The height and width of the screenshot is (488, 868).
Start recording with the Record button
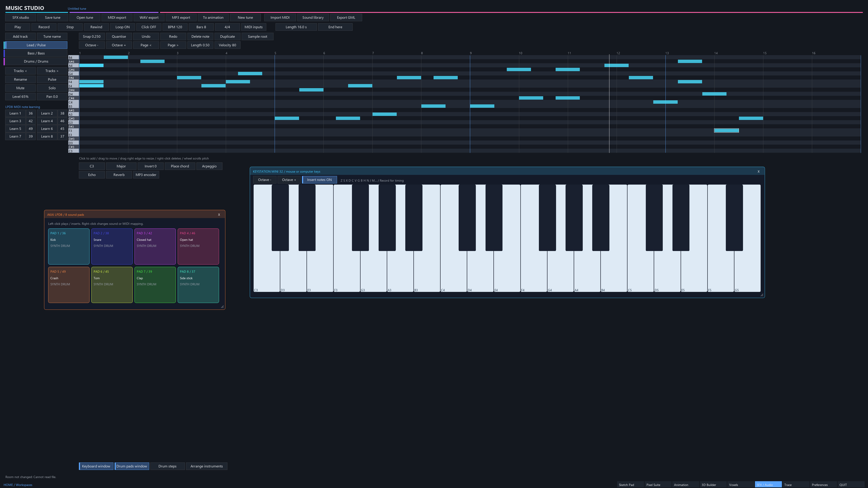pos(44,27)
